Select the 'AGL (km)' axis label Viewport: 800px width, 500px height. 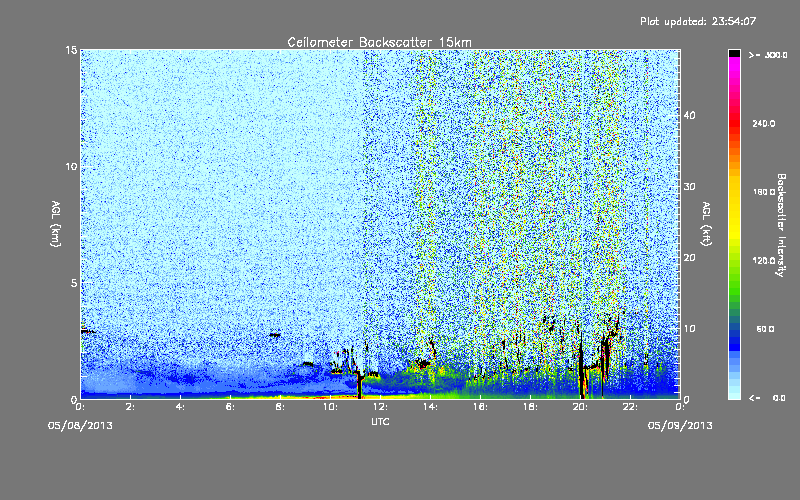56,224
